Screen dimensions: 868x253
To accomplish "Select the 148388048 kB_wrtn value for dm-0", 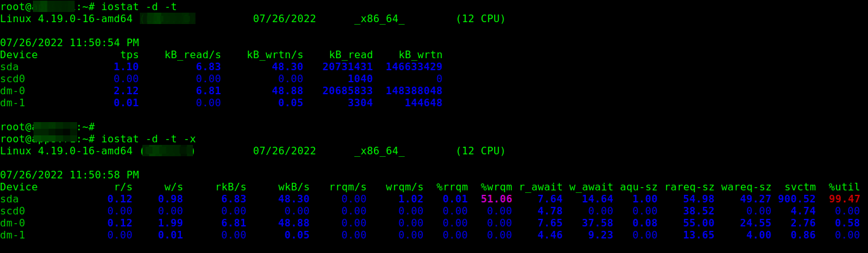I will click(x=414, y=91).
